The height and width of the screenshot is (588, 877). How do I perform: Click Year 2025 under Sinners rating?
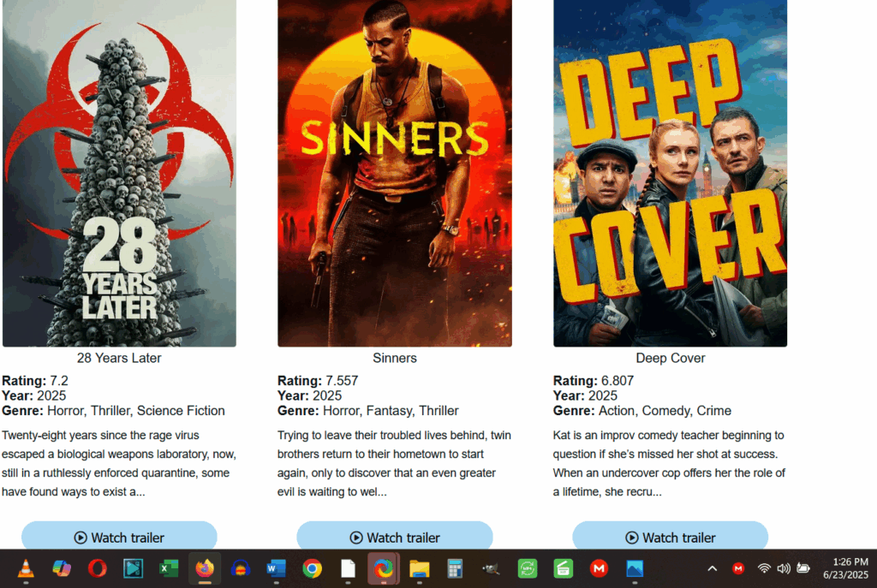(x=310, y=395)
